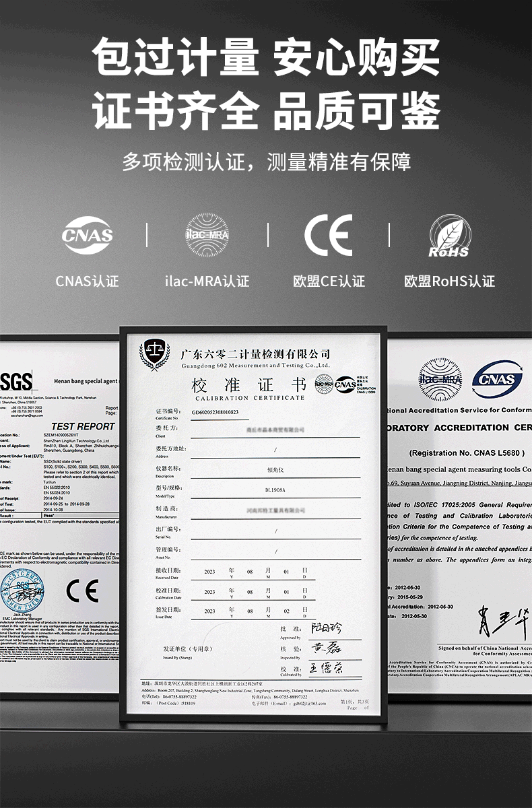The width and height of the screenshot is (532, 808).
Task: Click certificate number "GD602052308010823"
Action: click(x=215, y=411)
